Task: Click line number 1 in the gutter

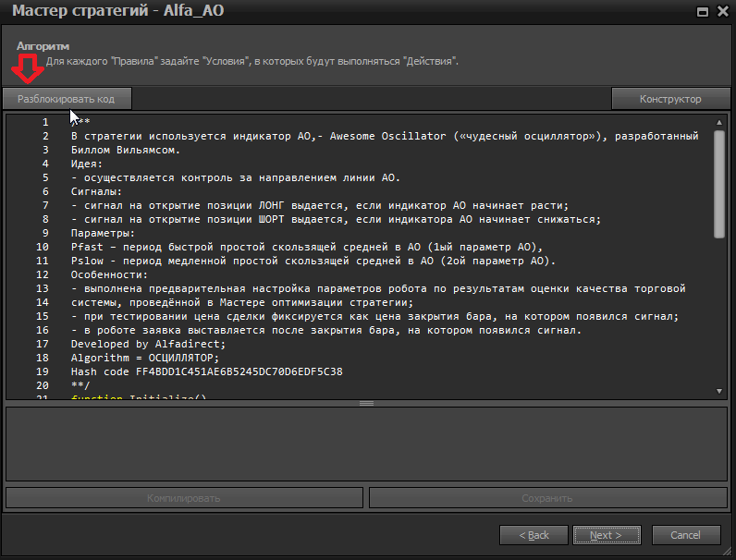Action: (x=44, y=122)
